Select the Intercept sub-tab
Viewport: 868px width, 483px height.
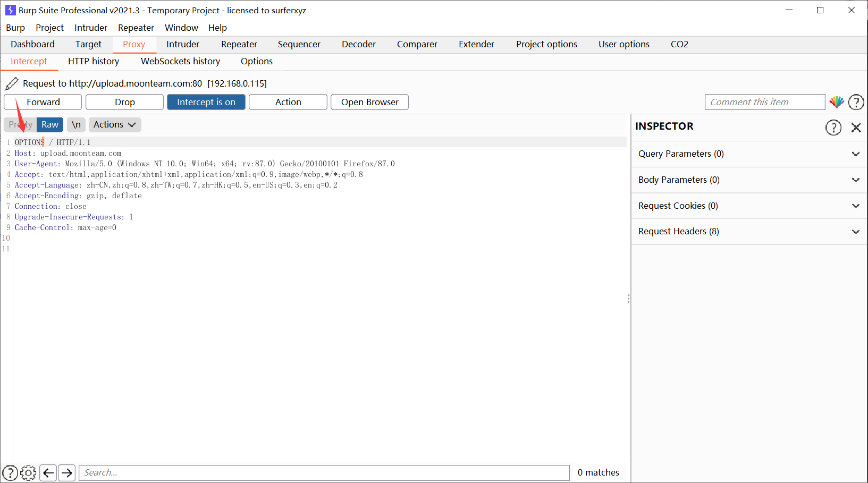pyautogui.click(x=29, y=61)
